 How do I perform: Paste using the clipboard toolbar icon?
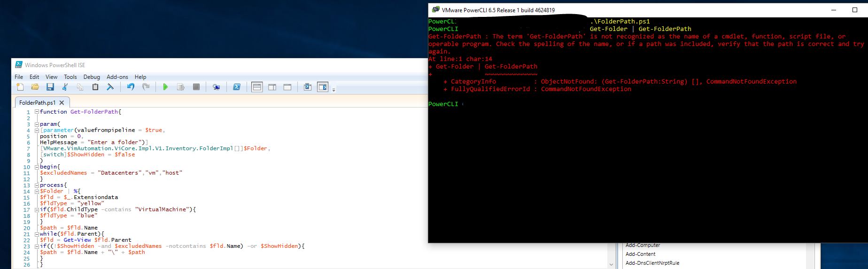[95, 87]
